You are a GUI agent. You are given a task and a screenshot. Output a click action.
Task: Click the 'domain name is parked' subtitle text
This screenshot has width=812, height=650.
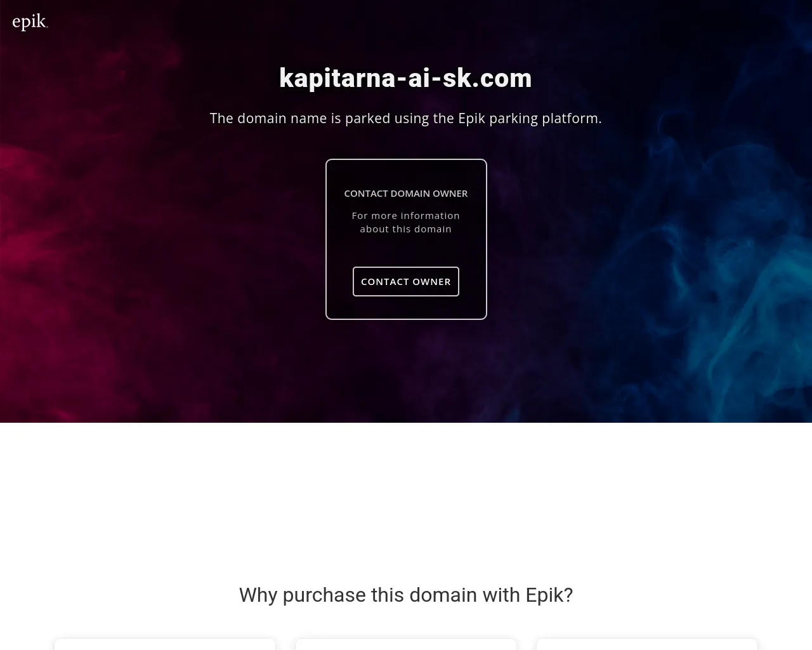pyautogui.click(x=406, y=118)
